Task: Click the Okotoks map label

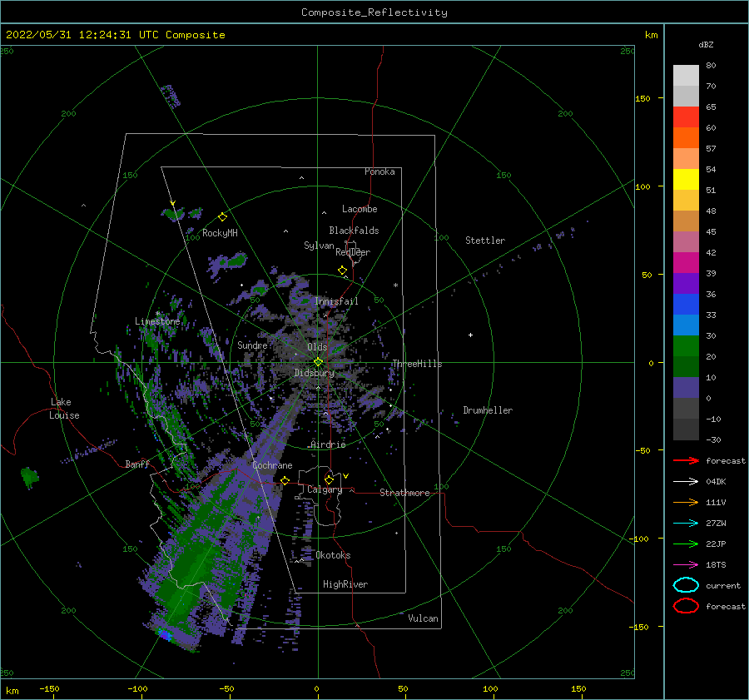Action: (x=333, y=555)
